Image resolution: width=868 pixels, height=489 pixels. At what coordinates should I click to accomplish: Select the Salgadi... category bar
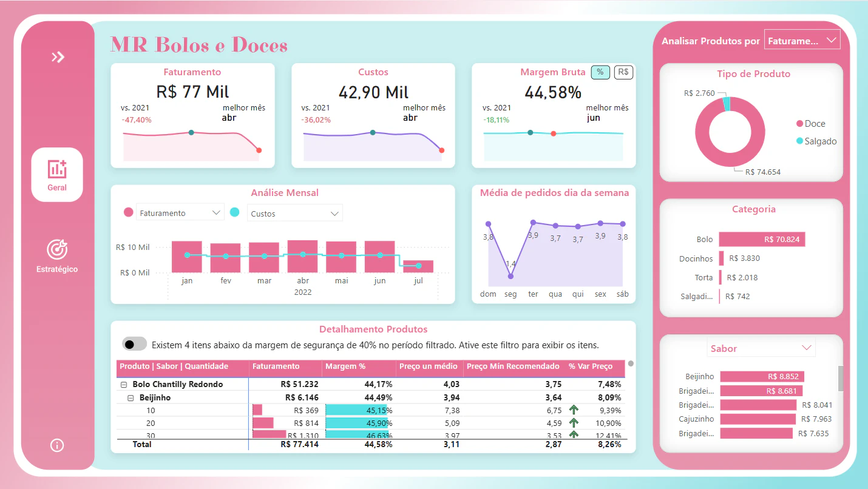(x=720, y=296)
